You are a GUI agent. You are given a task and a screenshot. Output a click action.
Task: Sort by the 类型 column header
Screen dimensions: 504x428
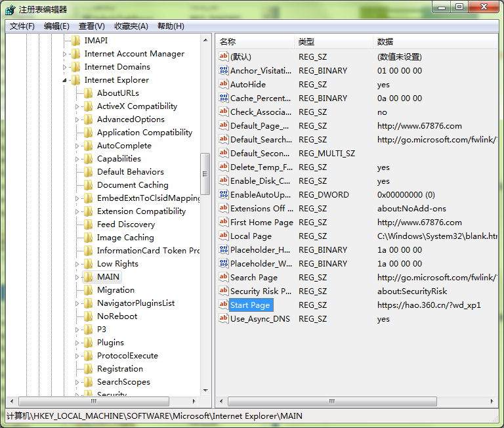click(333, 41)
